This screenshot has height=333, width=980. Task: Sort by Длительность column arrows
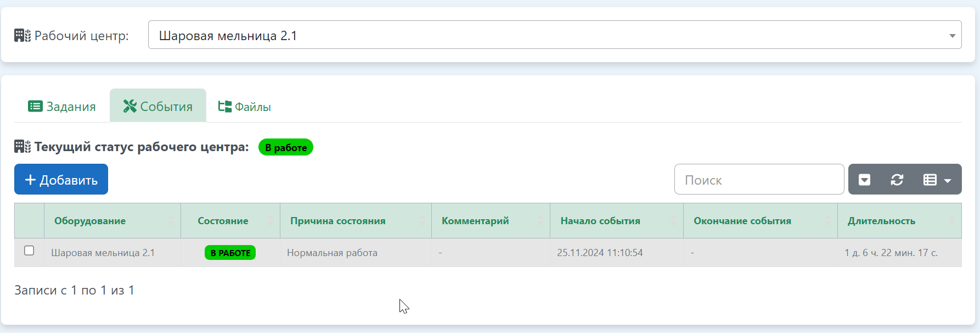(952, 221)
